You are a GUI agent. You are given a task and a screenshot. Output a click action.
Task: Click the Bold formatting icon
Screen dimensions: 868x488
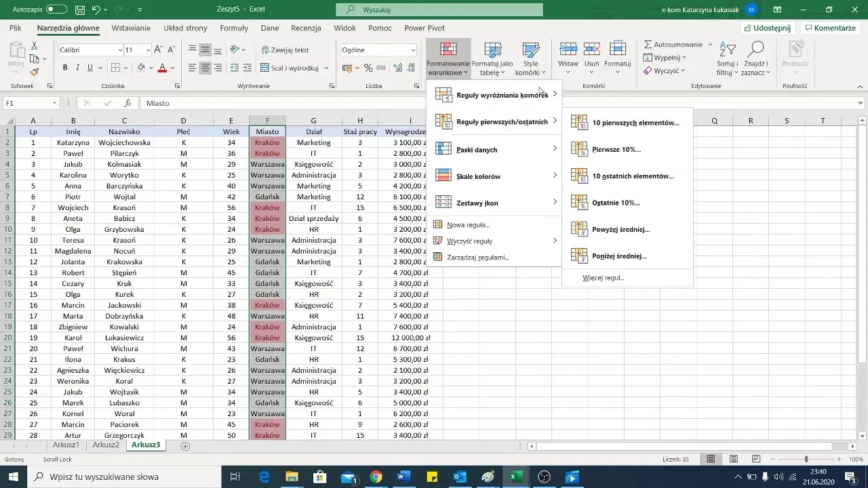pyautogui.click(x=65, y=68)
